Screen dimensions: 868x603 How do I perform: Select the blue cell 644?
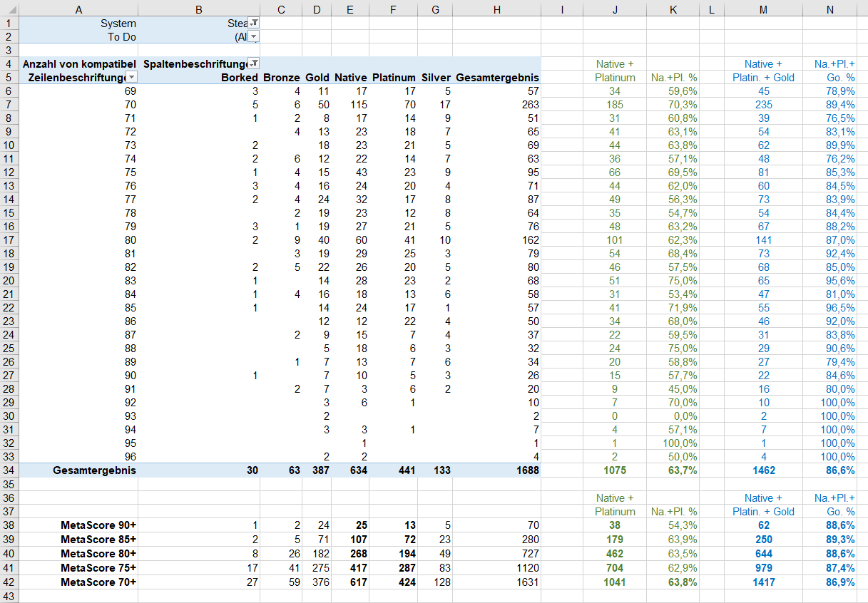(x=763, y=554)
